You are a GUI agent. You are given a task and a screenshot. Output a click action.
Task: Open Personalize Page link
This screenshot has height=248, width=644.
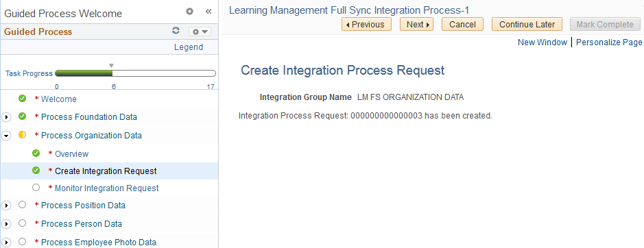point(609,42)
